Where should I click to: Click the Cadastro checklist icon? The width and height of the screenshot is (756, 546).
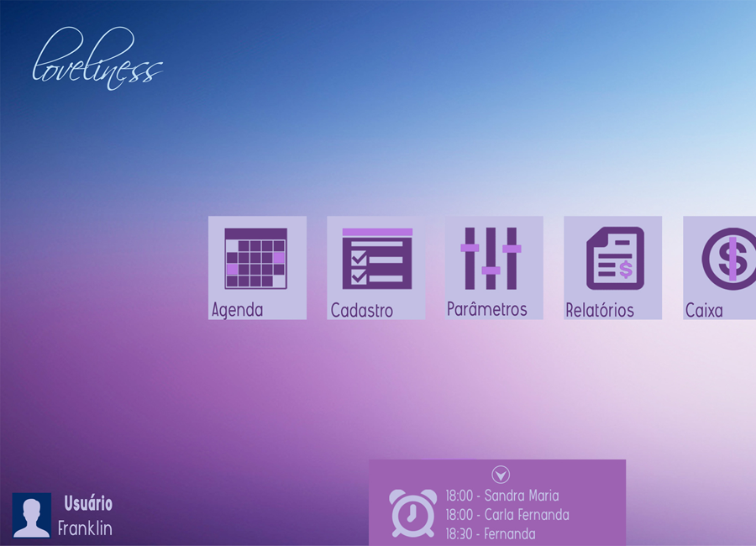coord(376,258)
